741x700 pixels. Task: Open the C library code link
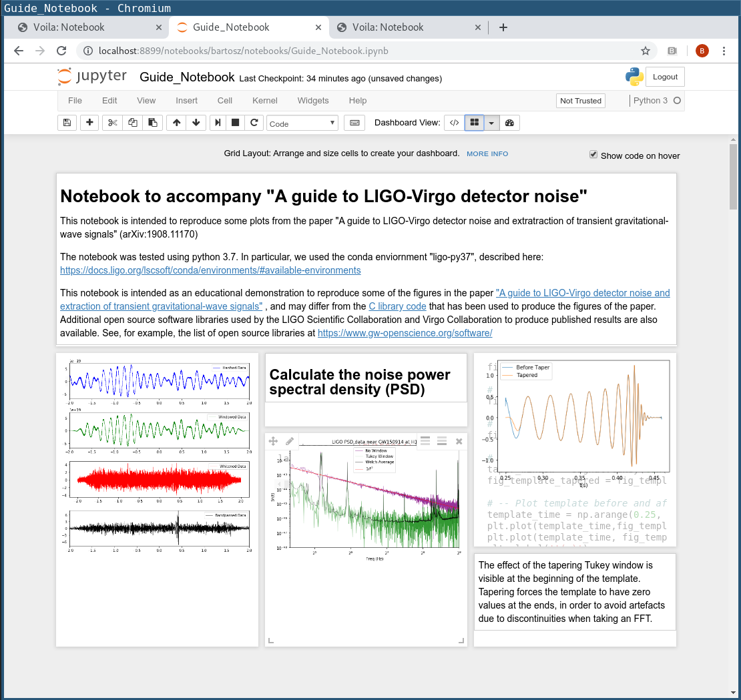397,306
